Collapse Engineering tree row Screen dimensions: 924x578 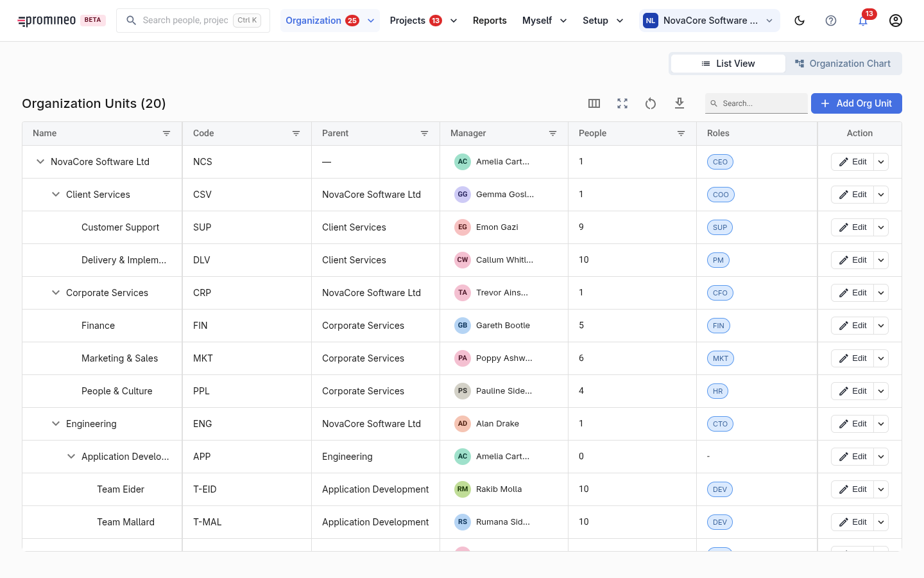(56, 424)
